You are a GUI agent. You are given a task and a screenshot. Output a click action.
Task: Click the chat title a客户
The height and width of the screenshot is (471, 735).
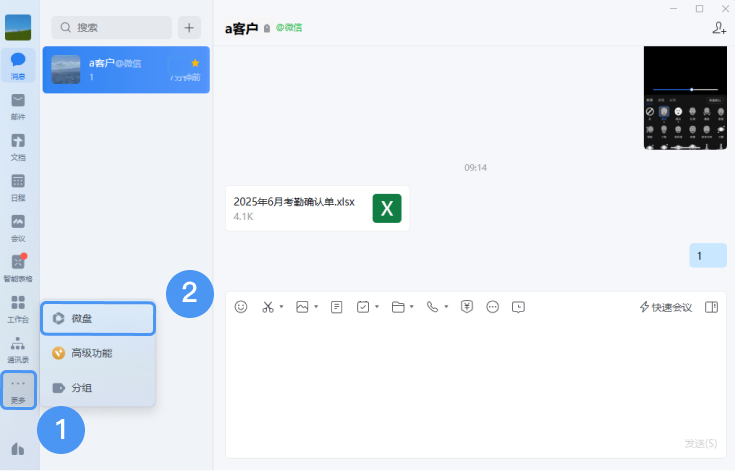[241, 29]
